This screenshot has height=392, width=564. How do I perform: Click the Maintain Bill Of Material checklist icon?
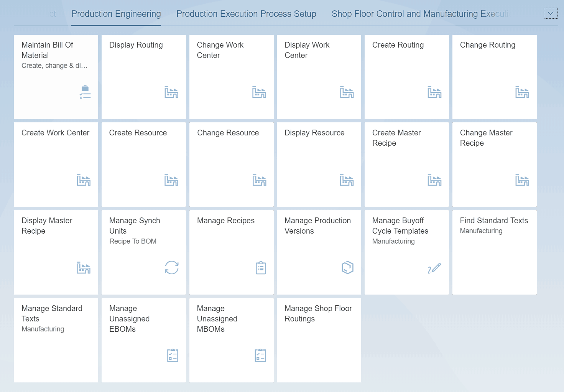coord(85,92)
